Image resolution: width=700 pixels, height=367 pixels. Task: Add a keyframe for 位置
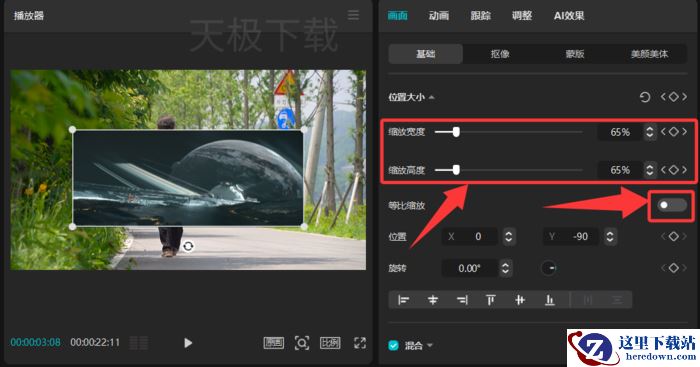(x=674, y=236)
